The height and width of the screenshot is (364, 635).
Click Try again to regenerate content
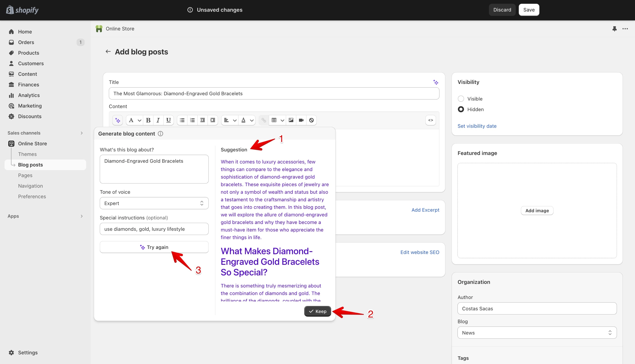click(154, 247)
